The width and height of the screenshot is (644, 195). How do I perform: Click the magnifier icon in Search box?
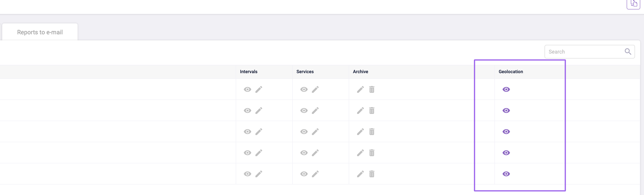(x=628, y=52)
